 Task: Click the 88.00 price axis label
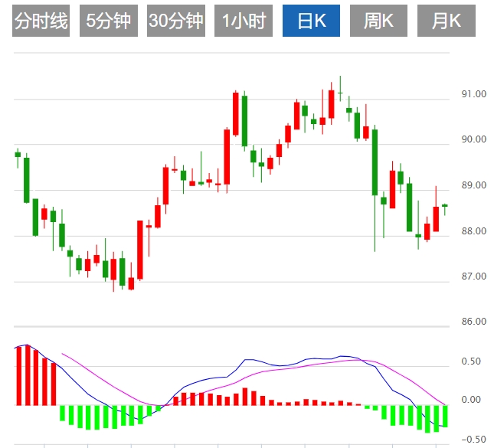474,231
